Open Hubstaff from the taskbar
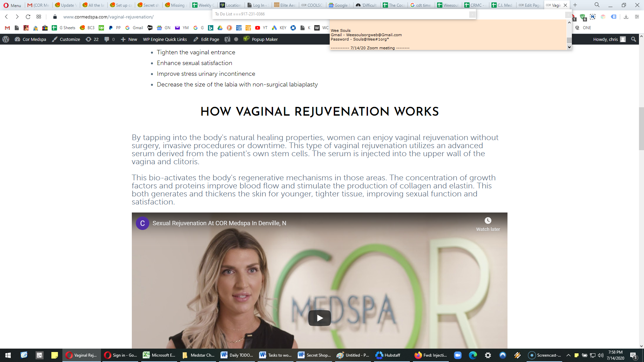644x362 pixels. pyautogui.click(x=388, y=355)
